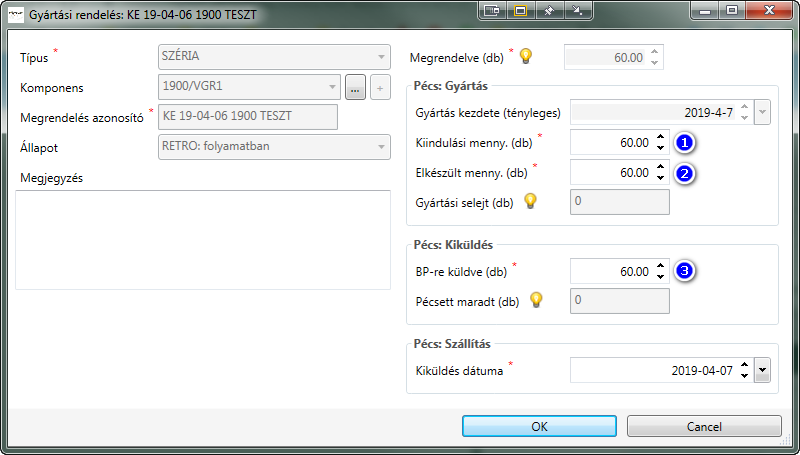Screen dimensions: 800x455
Task: Click inside the Megjegyzés notes text area
Action: pos(202,239)
